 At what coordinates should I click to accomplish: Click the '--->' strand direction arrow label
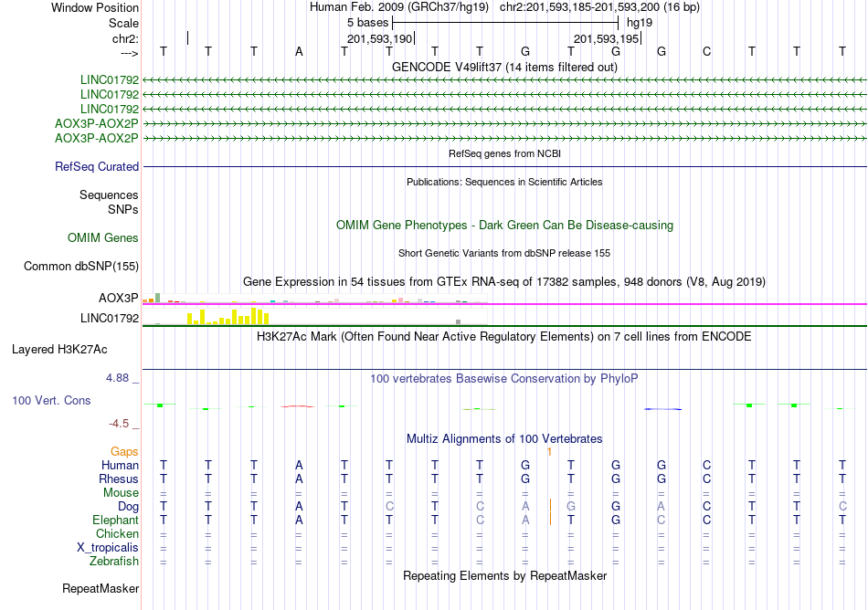pos(129,53)
